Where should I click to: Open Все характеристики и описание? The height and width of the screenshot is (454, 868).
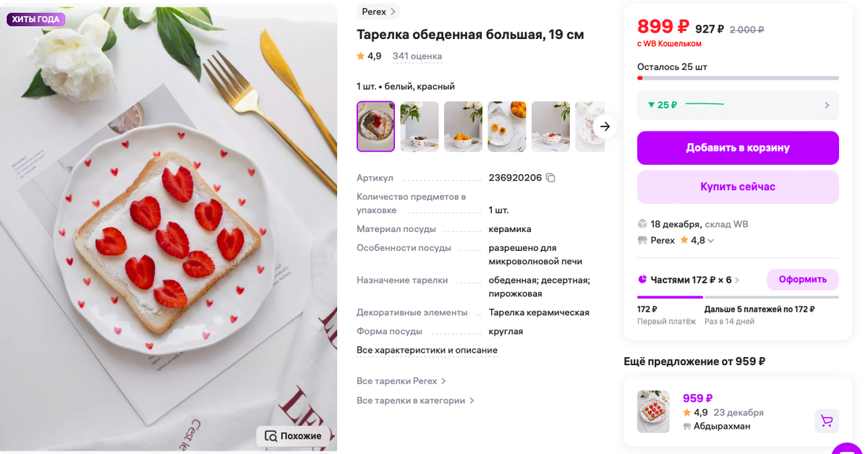(x=427, y=350)
